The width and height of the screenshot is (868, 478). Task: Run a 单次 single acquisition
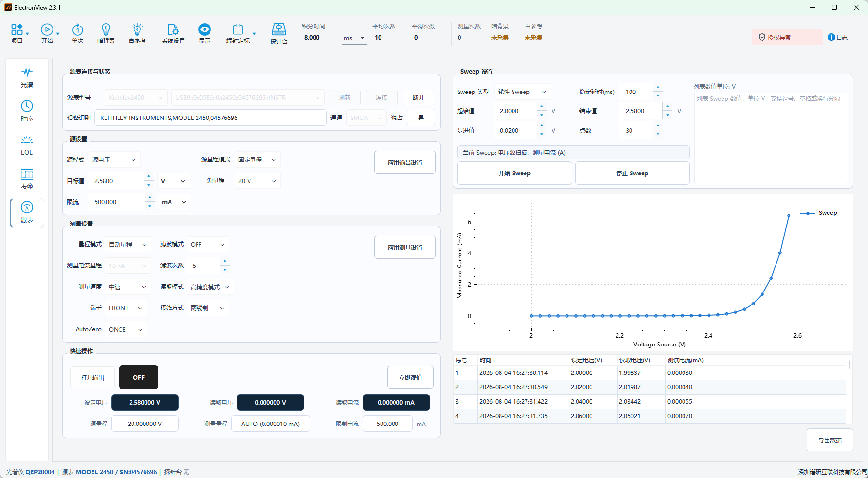pos(78,33)
